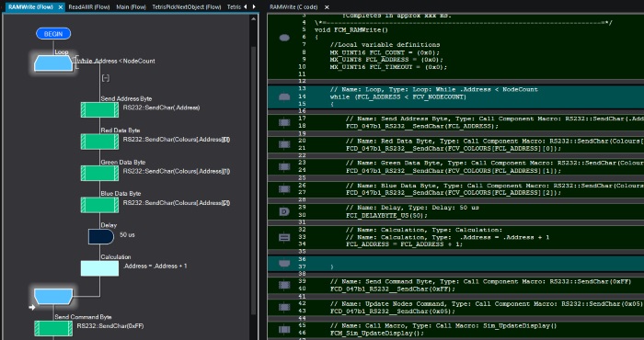Select the BEGIN flowchart node

[53, 34]
